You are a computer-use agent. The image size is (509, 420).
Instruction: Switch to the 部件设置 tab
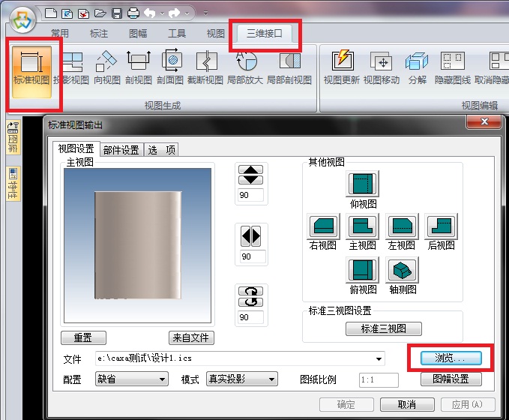pos(121,149)
